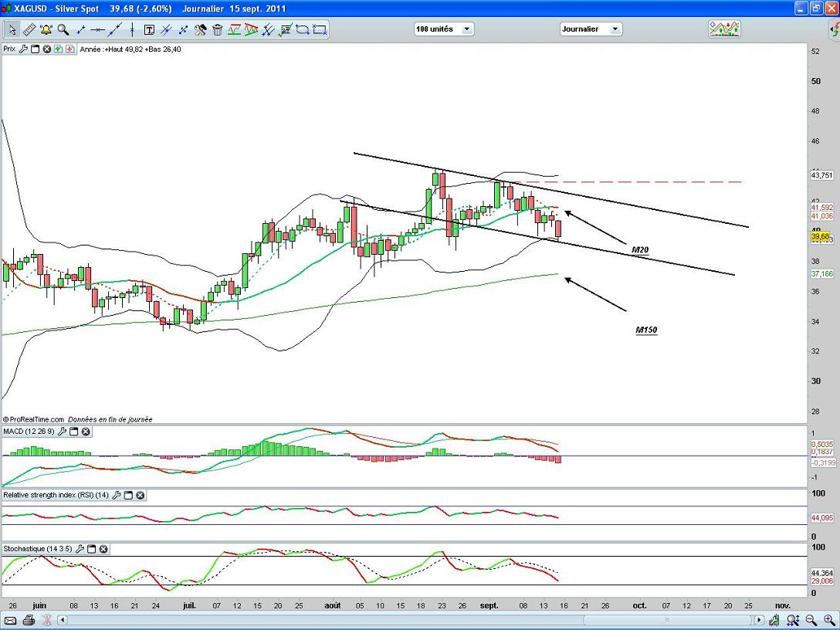Select the magnifying glass zoom tool
The height and width of the screenshot is (630, 840).
(63, 30)
